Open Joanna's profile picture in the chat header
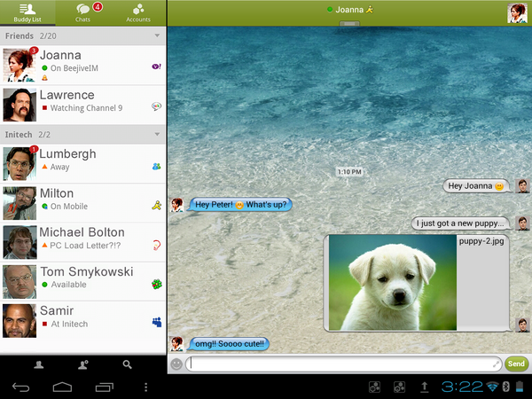Image resolution: width=532 pixels, height=399 pixels. coord(518,13)
